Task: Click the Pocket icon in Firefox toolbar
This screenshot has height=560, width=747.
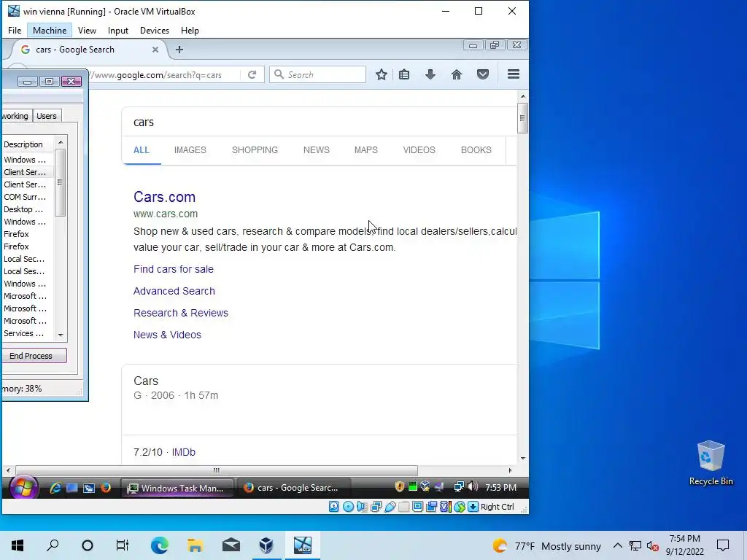Action: [483, 74]
